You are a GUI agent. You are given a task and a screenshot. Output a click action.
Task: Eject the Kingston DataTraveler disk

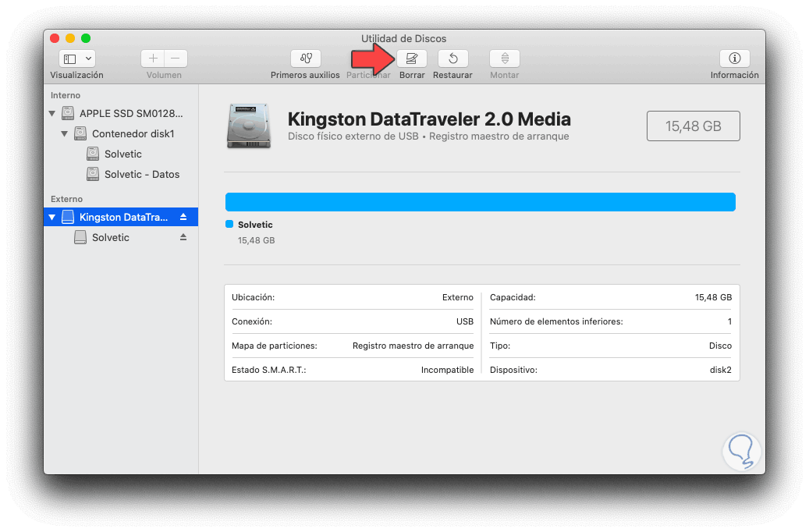183,217
